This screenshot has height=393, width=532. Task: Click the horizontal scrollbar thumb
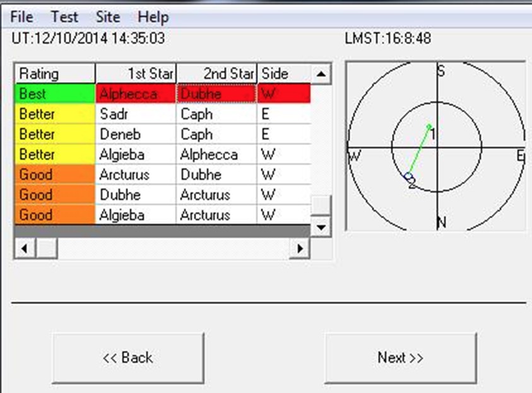click(x=47, y=249)
